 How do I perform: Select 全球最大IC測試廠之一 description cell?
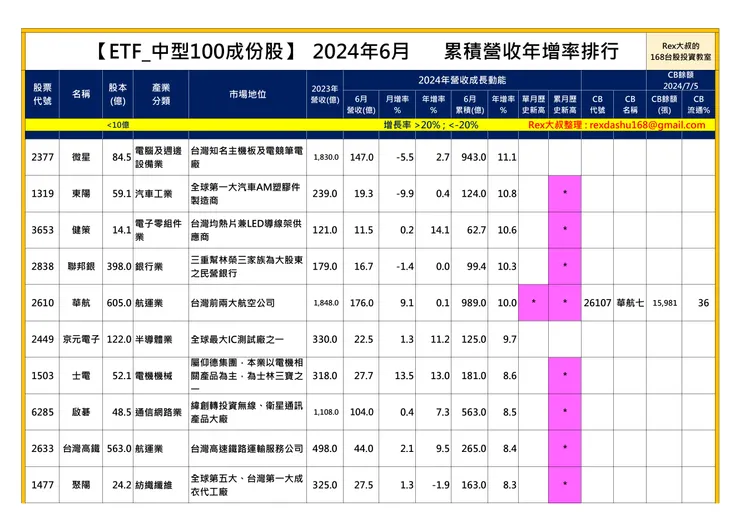click(x=247, y=339)
